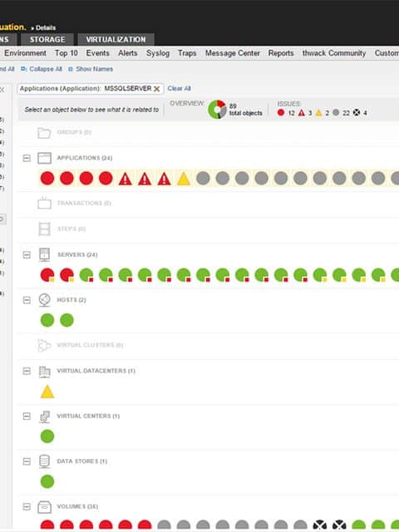399x532 pixels.
Task: Open the Syslog menu item
Action: pos(158,53)
